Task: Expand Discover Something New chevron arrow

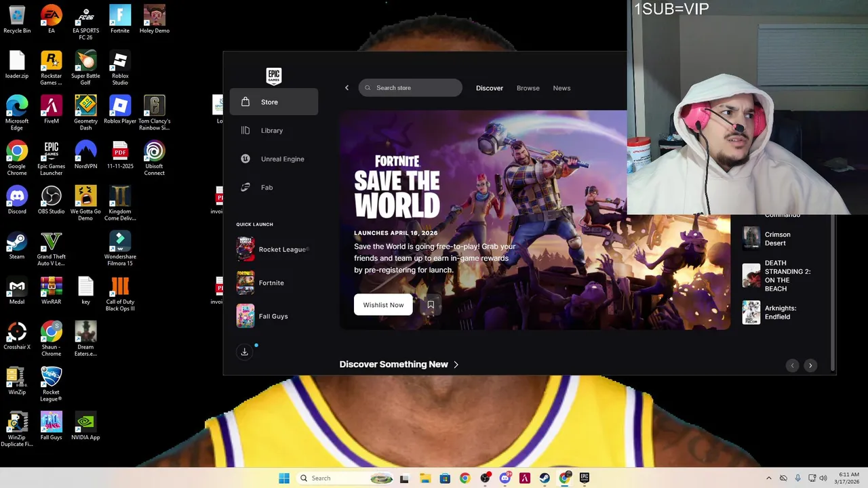Action: tap(456, 365)
